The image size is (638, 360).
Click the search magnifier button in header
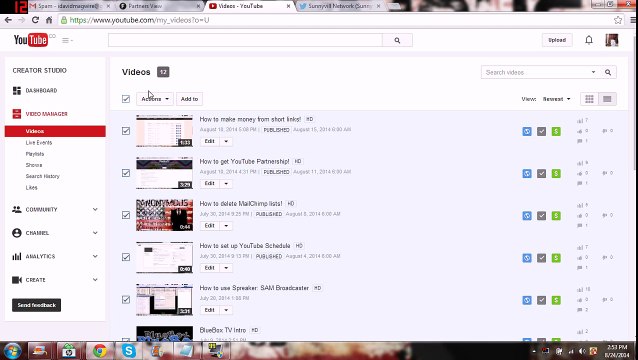tap(397, 40)
